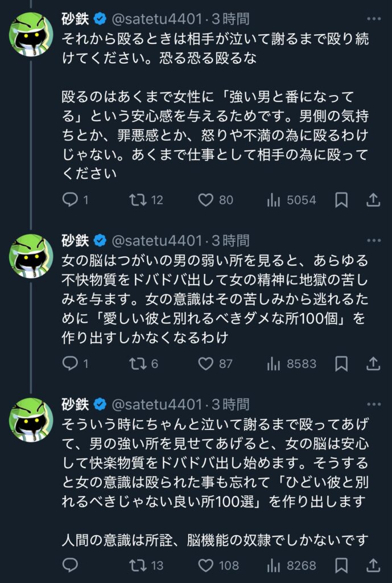
Task: Open view analytics showing 8268 views
Action: click(x=274, y=565)
